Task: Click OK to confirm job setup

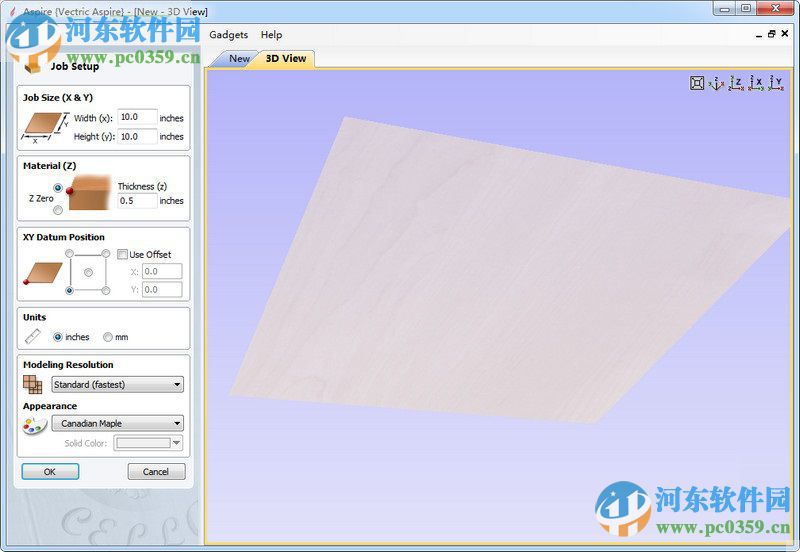Action: click(50, 471)
